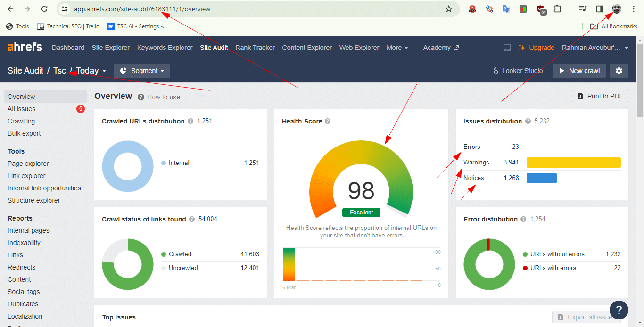Screen dimensions: 644x327
Task: Click the Upgrade button
Action: click(x=537, y=48)
